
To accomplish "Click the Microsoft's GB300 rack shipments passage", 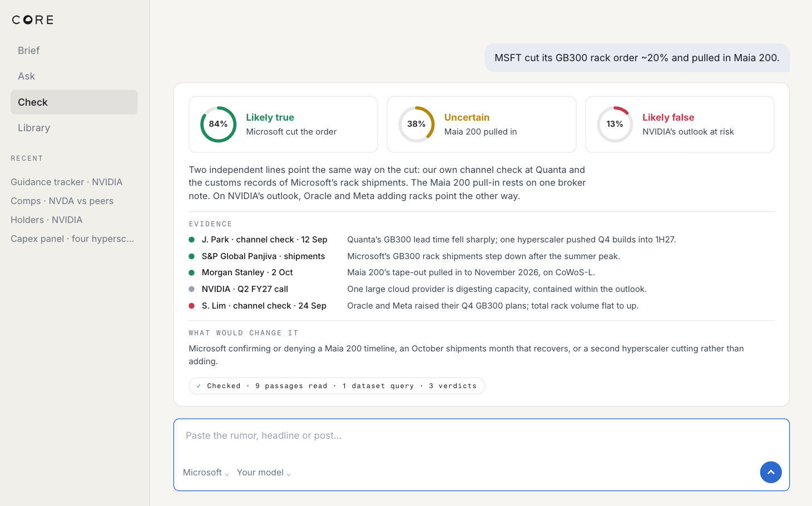I will 484,256.
